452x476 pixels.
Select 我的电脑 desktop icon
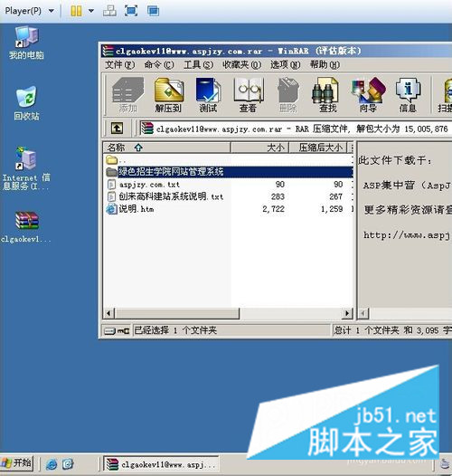[26, 43]
